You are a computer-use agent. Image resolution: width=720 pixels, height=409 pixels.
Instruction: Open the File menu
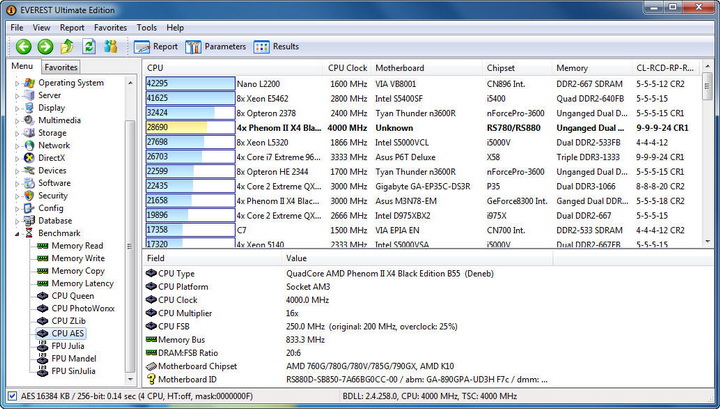(17, 28)
